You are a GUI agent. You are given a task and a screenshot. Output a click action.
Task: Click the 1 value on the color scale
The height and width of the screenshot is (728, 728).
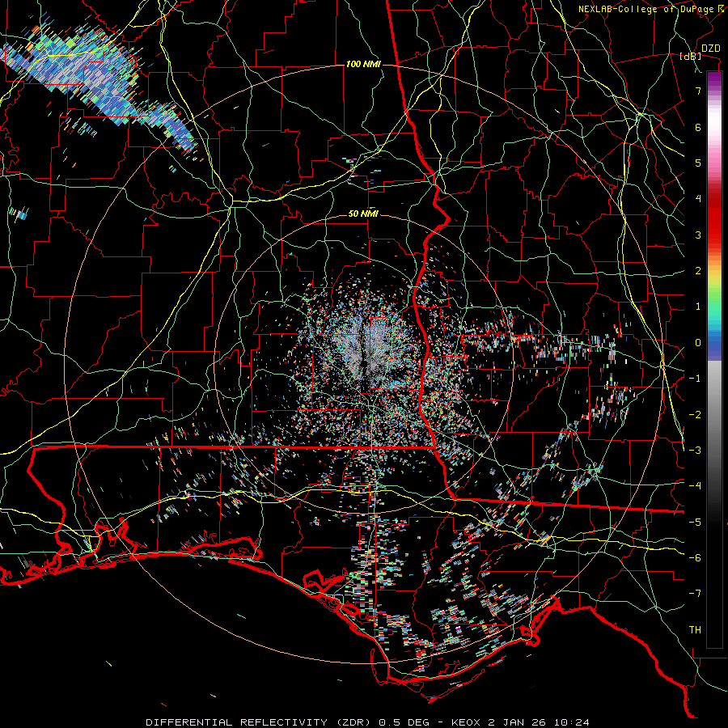(698, 307)
